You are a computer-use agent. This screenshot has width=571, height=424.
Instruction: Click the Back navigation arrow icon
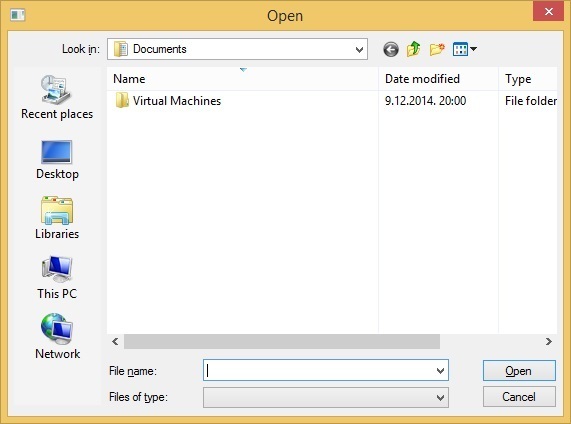pos(391,49)
